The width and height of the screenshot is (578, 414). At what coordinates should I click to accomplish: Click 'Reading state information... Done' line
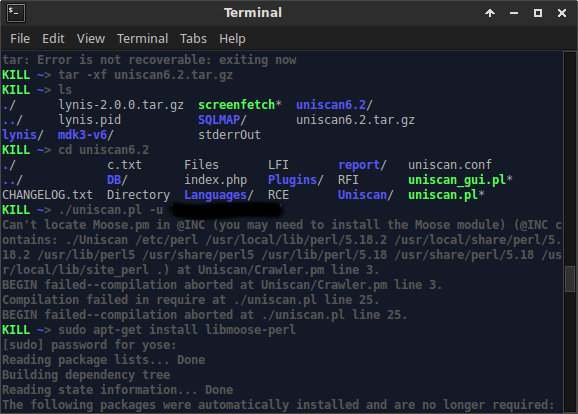point(118,390)
